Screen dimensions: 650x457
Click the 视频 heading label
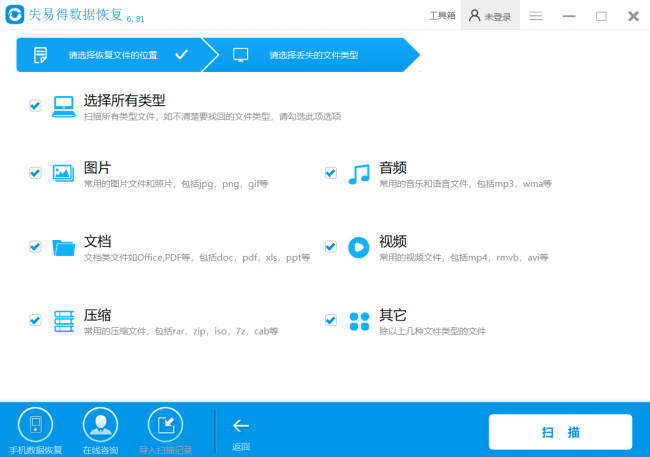[x=393, y=241]
